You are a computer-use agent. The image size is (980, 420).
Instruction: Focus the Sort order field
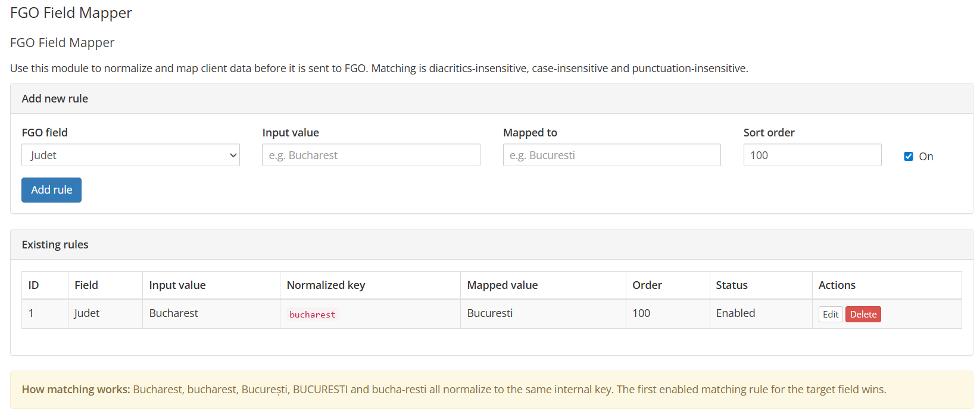coord(812,155)
